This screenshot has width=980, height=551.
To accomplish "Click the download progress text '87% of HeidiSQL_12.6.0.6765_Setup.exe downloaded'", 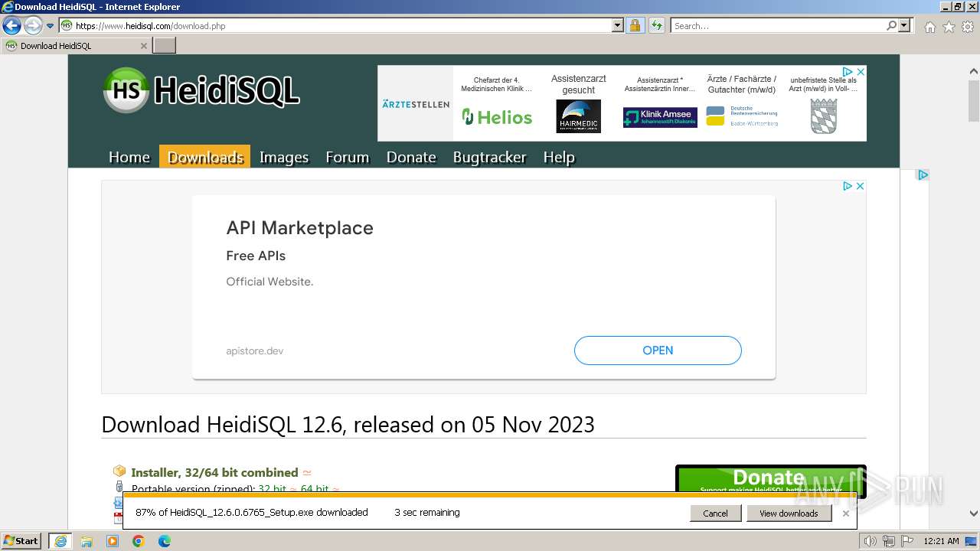I will click(x=252, y=513).
